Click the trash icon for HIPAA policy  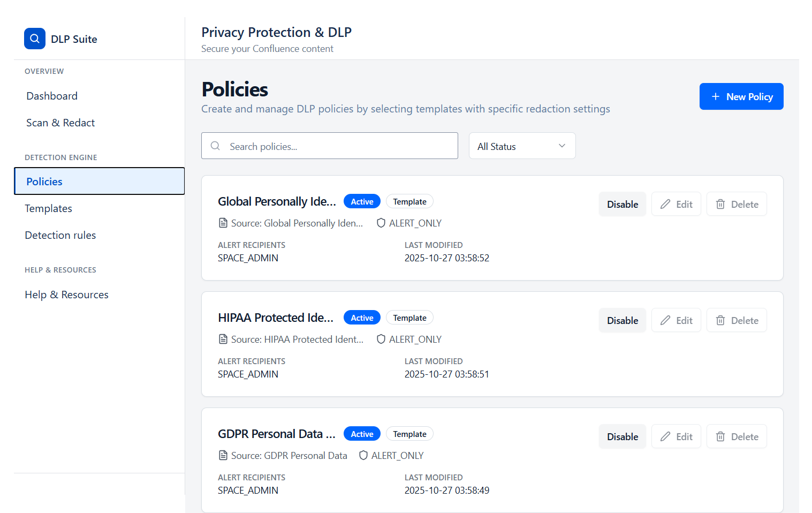720,320
